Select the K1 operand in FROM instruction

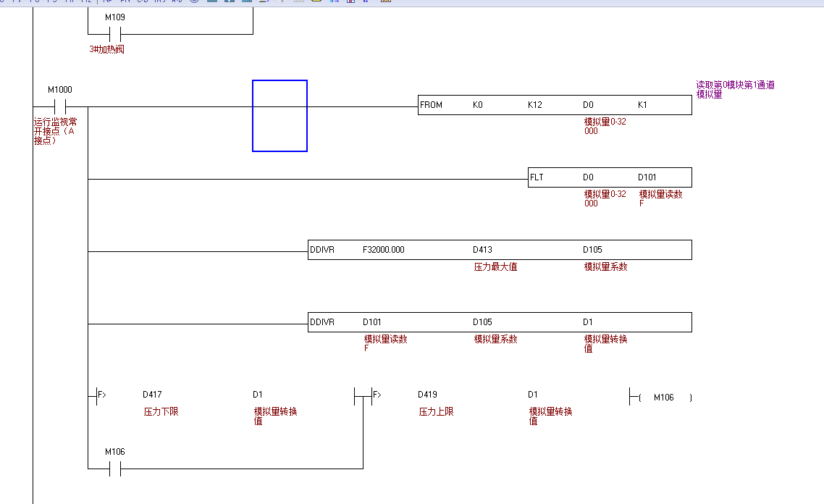point(642,105)
